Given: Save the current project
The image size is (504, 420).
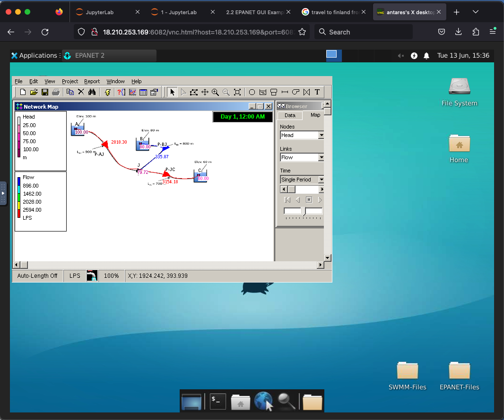Looking at the screenshot, I should coord(44,92).
